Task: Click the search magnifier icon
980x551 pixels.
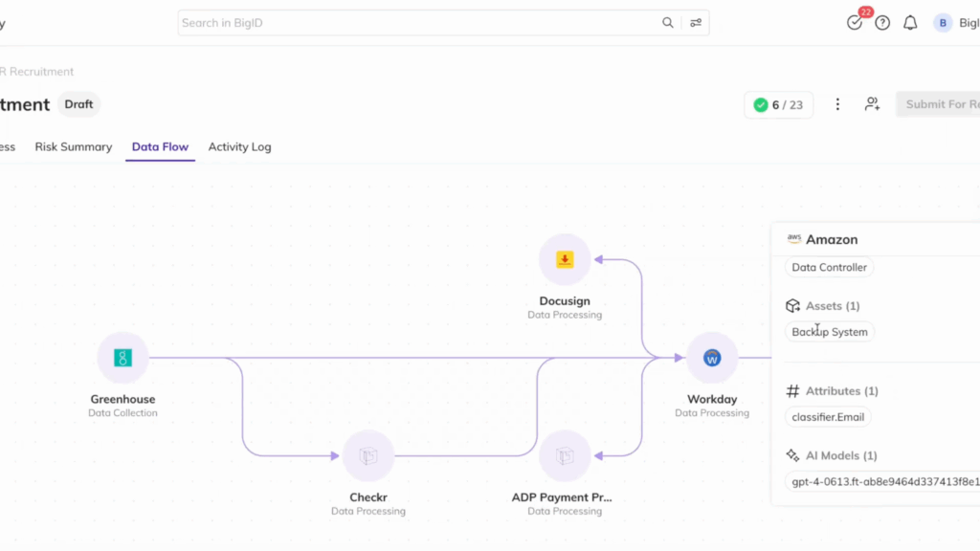Action: pyautogui.click(x=668, y=23)
